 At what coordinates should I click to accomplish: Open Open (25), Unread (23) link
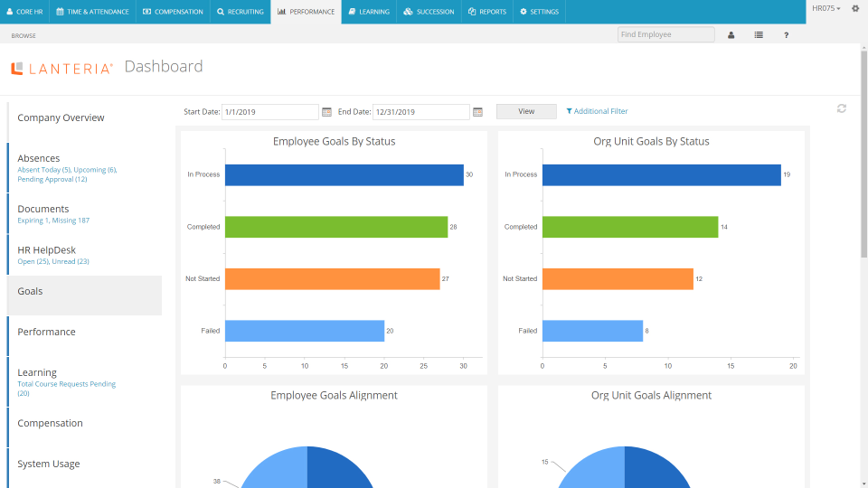click(x=53, y=261)
